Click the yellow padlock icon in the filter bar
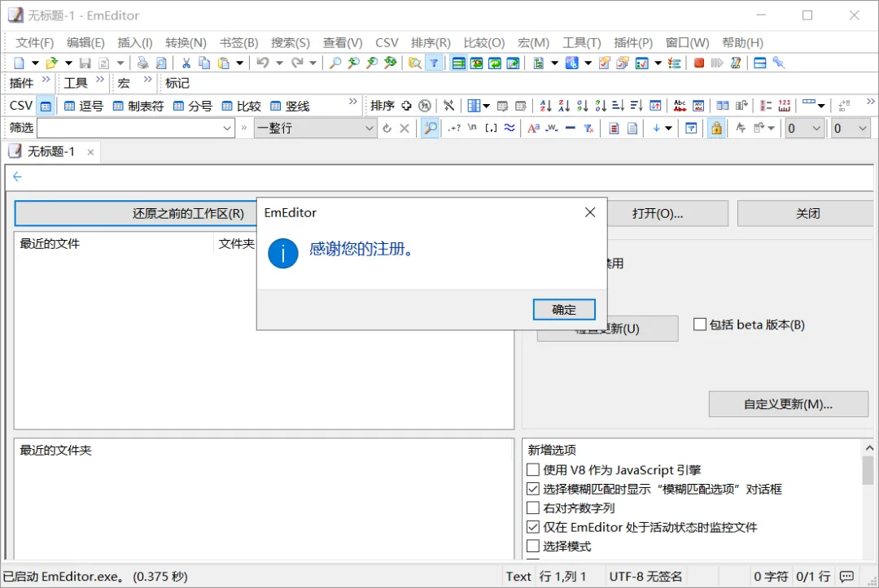 coord(716,128)
